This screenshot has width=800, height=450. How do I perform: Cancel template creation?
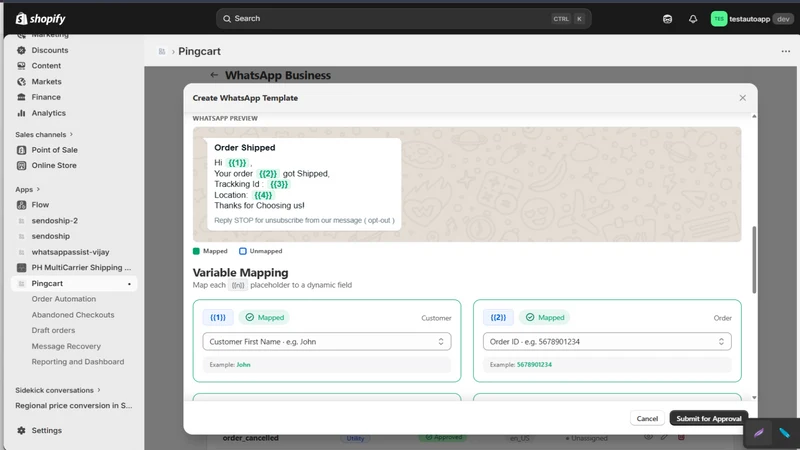647,418
